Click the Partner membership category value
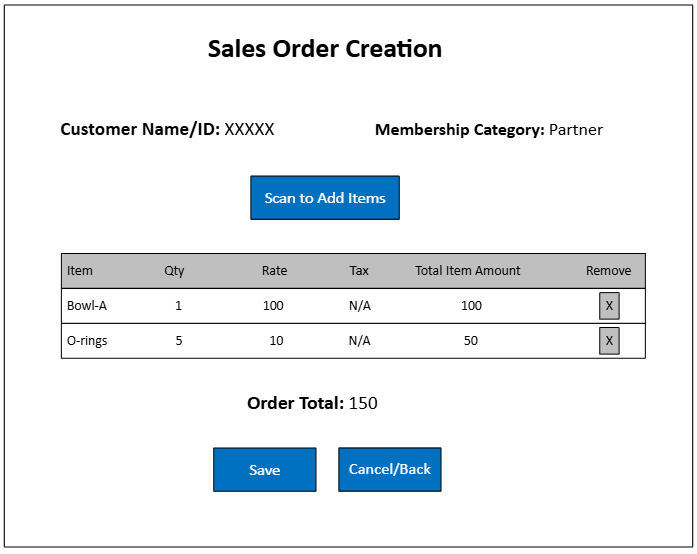The image size is (697, 554). 576,130
